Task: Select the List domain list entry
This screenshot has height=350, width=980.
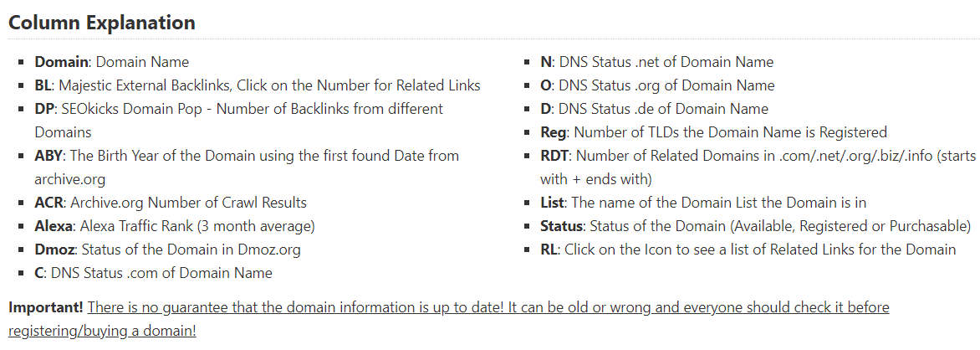Action: pyautogui.click(x=703, y=203)
